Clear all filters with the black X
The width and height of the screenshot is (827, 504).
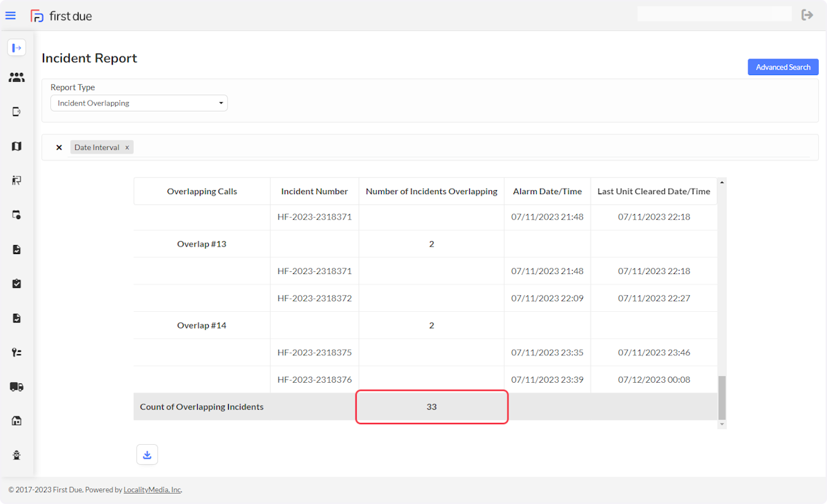[x=59, y=147]
